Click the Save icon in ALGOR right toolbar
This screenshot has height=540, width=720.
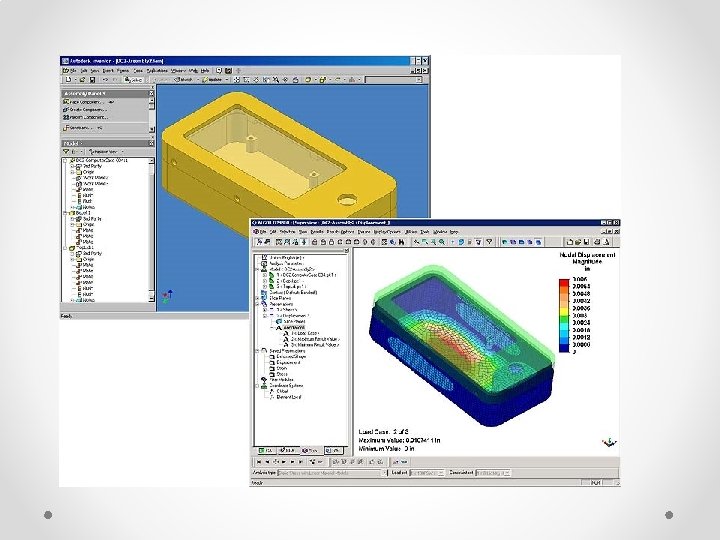click(587, 242)
